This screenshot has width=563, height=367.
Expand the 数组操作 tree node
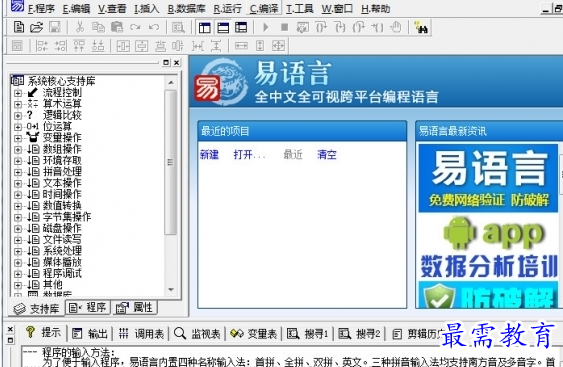tap(18, 150)
